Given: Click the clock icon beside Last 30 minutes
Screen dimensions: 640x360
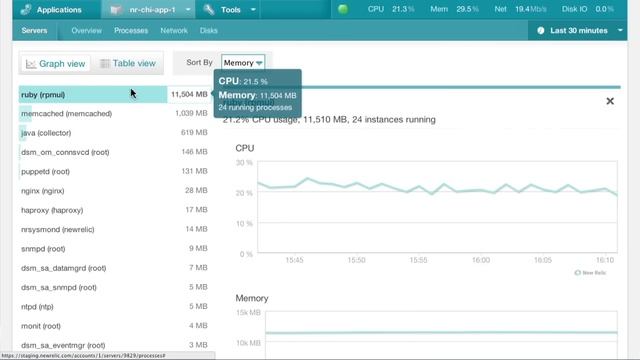Looking at the screenshot, I should click(541, 31).
